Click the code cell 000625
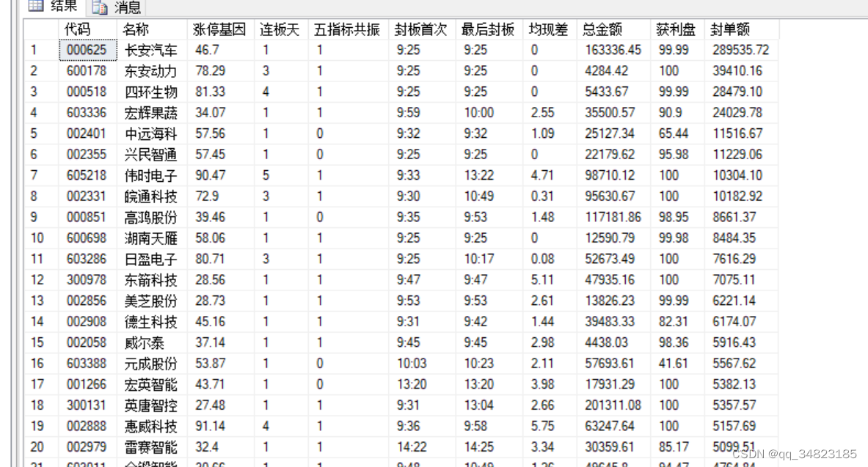Viewport: 868px width, 467px height. click(87, 51)
